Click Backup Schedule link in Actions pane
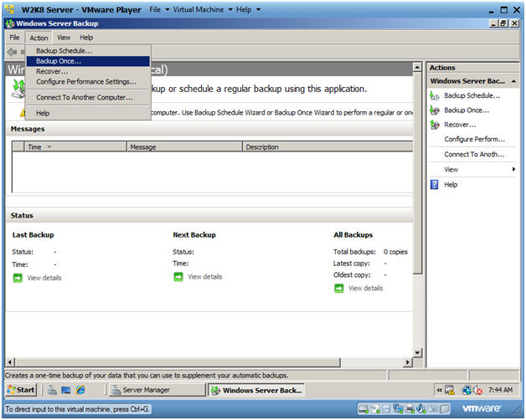 pyautogui.click(x=472, y=96)
